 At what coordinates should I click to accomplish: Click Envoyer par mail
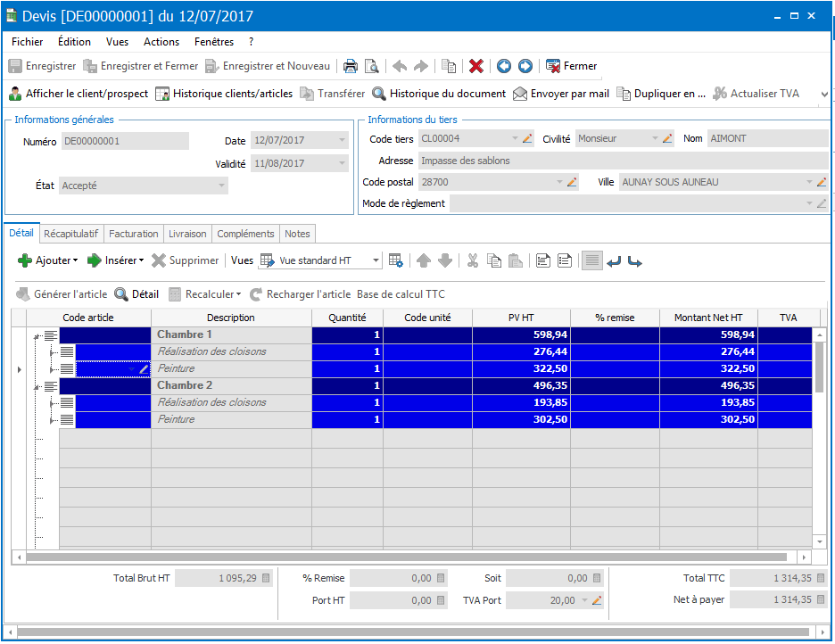(x=561, y=94)
